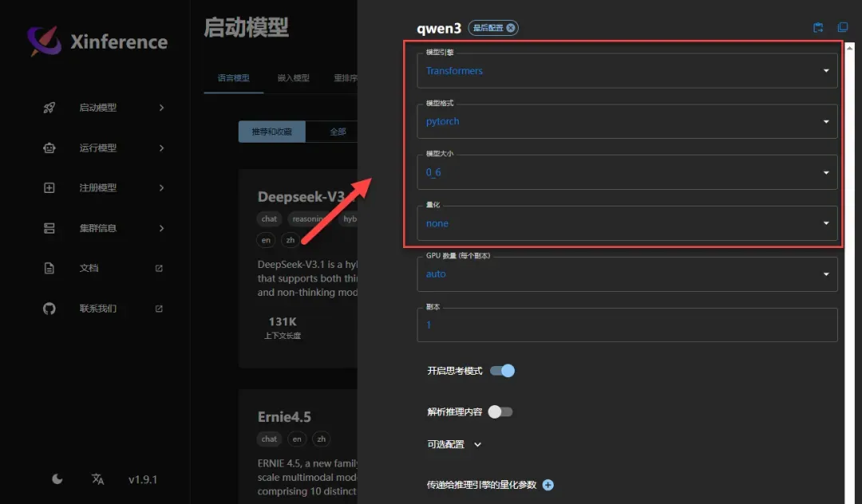Expand 启动模型 sidebar chevron
The height and width of the screenshot is (504, 862).
click(x=161, y=108)
